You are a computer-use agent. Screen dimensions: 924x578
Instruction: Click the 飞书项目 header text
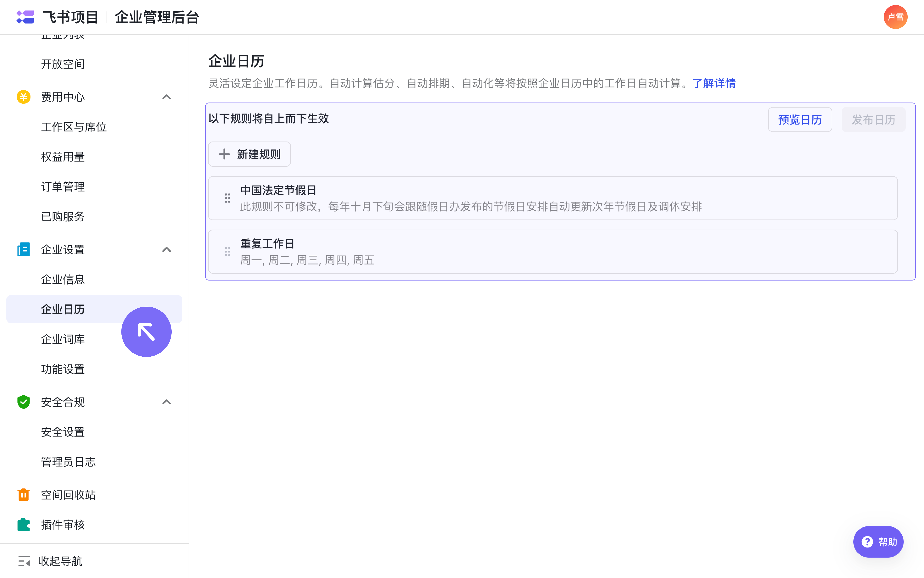[x=70, y=17]
